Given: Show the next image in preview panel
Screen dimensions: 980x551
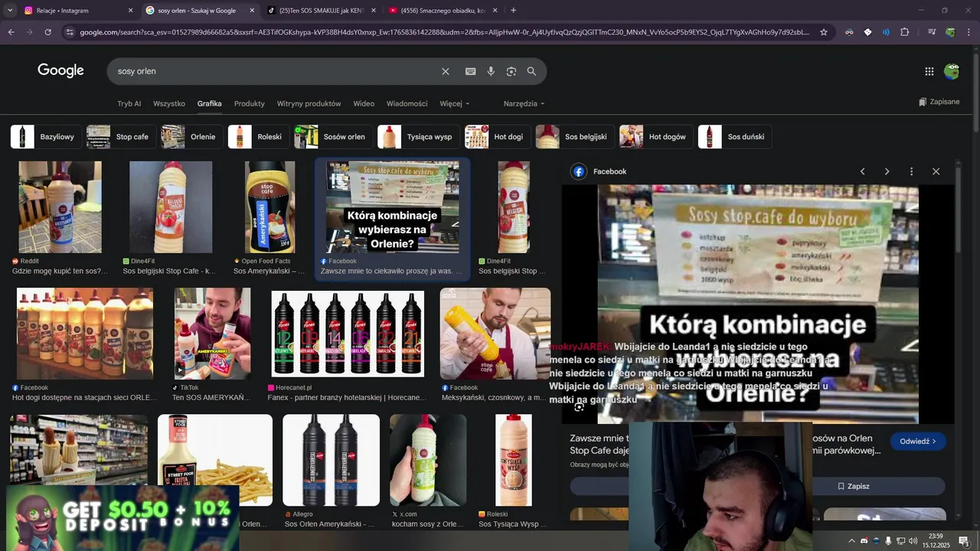Looking at the screenshot, I should pyautogui.click(x=887, y=171).
